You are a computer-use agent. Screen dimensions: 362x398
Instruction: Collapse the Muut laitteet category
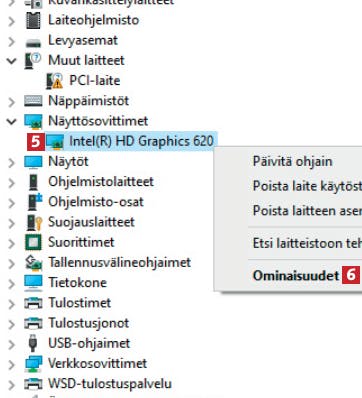click(x=11, y=61)
